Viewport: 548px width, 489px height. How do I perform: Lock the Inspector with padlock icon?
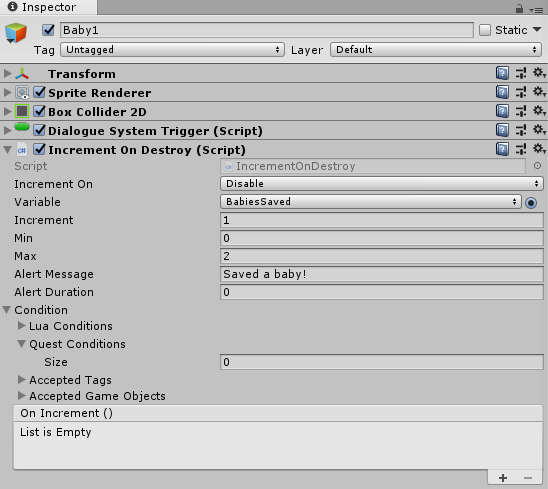tap(519, 9)
